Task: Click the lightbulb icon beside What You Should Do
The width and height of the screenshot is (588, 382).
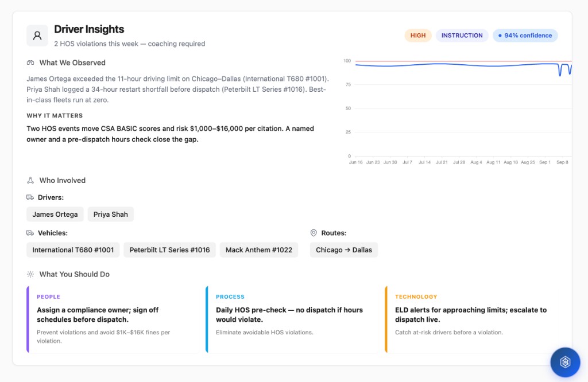Action: (x=30, y=274)
